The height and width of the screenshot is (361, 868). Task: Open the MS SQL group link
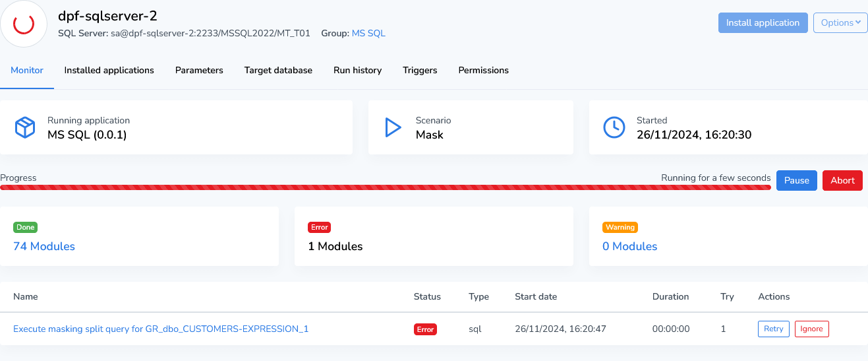click(x=368, y=33)
